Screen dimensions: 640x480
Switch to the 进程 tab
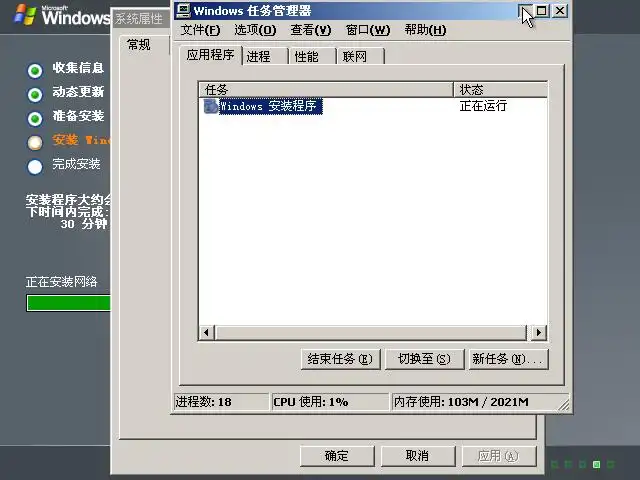click(265, 56)
